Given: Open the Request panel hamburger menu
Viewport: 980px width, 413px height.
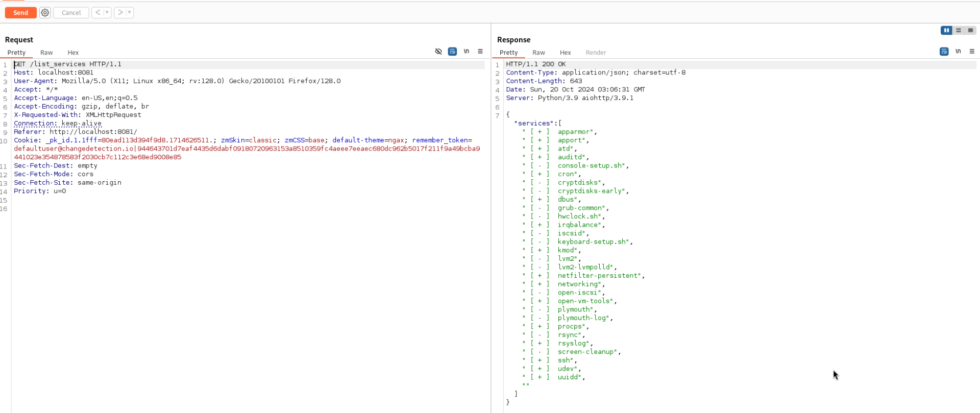Looking at the screenshot, I should pos(480,52).
